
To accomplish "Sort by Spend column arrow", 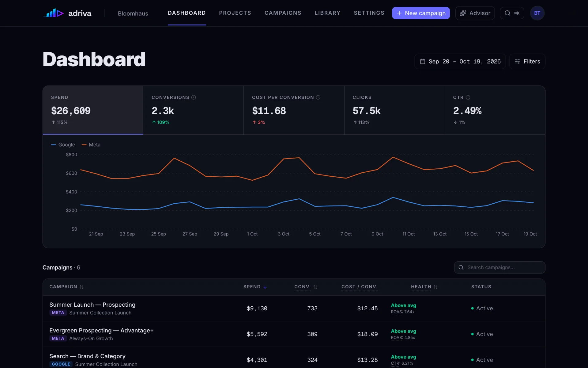I will pyautogui.click(x=265, y=287).
